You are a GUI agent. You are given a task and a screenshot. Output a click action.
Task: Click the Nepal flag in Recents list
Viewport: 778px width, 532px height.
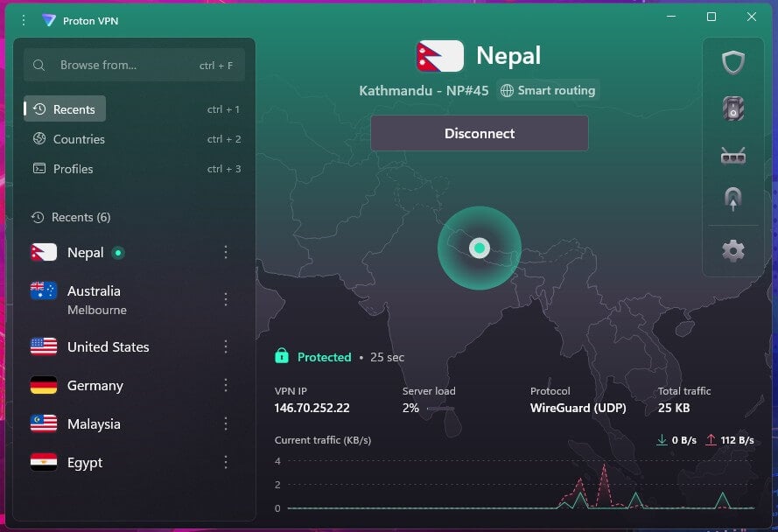pyautogui.click(x=44, y=253)
